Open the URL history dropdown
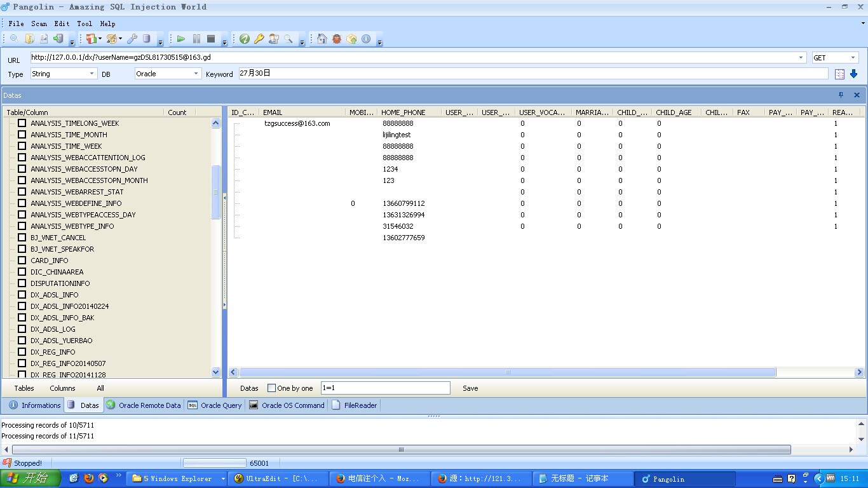This screenshot has width=868, height=488. pyautogui.click(x=801, y=57)
